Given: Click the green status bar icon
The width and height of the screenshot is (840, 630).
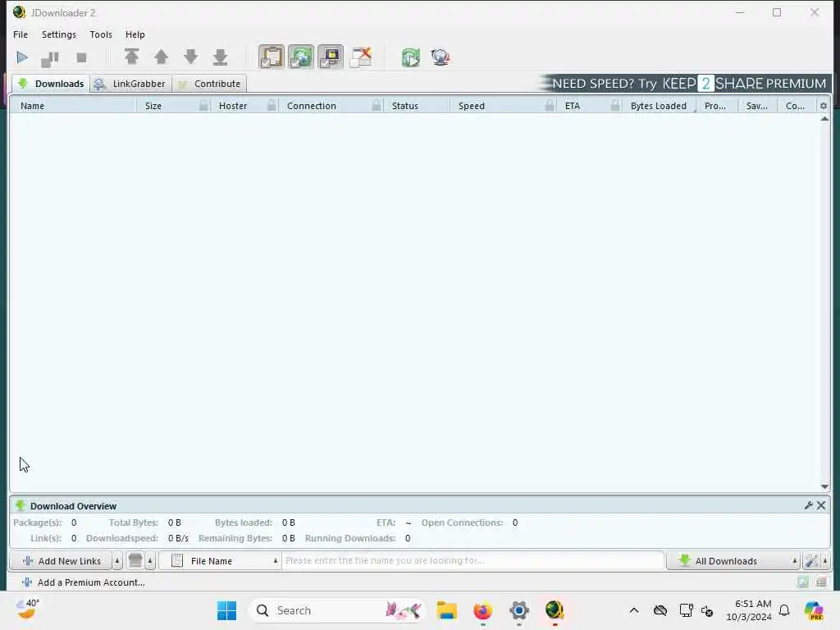Looking at the screenshot, I should coord(802,582).
